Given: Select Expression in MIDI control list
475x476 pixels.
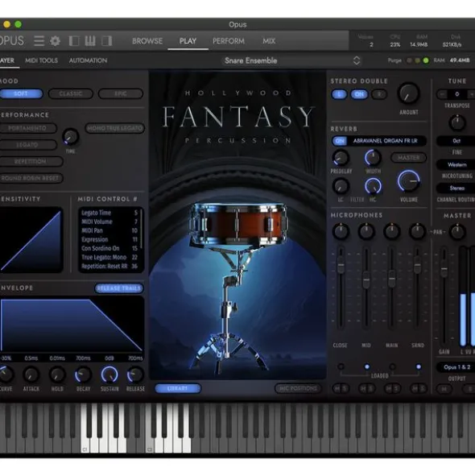Looking at the screenshot, I should [x=109, y=239].
